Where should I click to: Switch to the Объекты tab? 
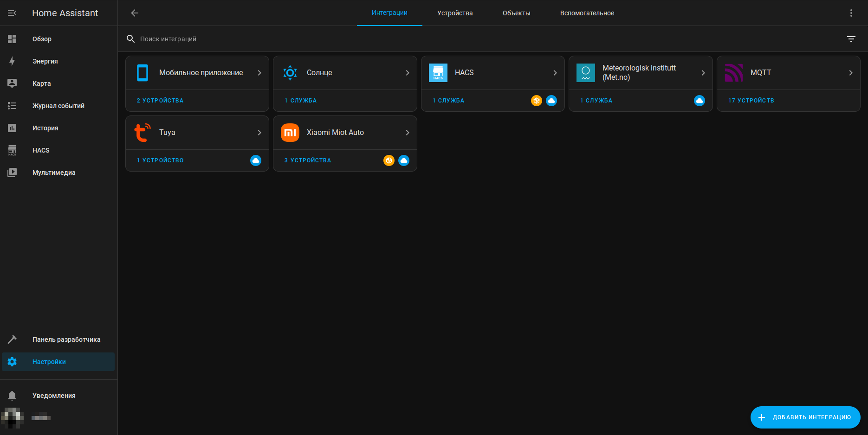point(517,13)
